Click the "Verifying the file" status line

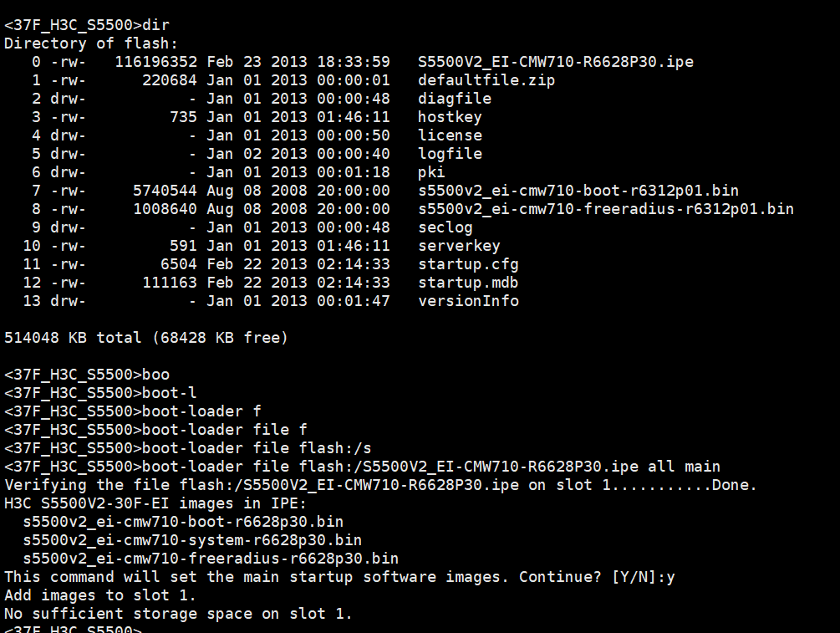[380, 485]
